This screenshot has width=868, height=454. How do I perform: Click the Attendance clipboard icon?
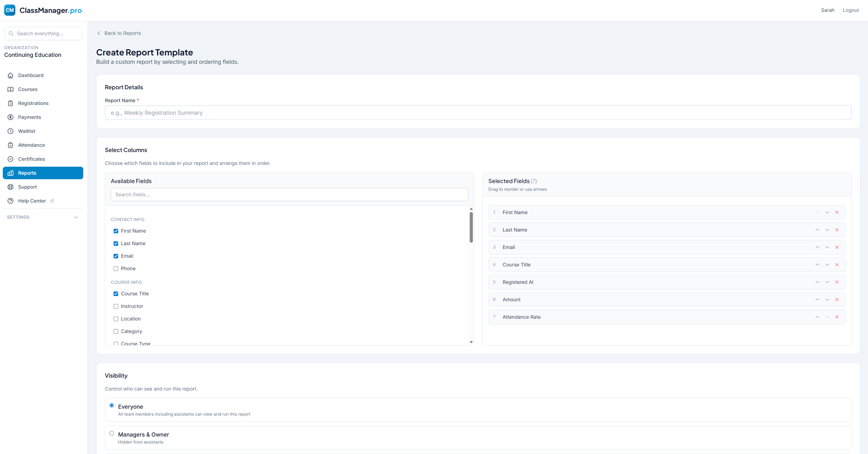(11, 145)
